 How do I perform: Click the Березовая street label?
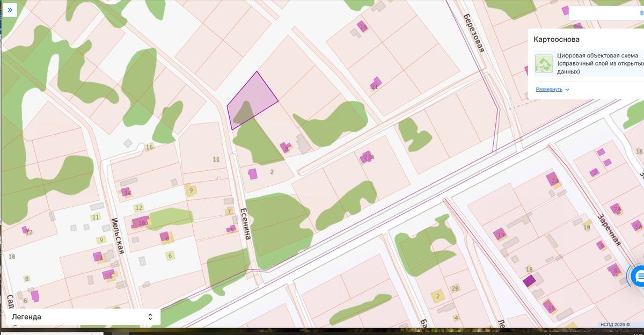click(x=474, y=33)
